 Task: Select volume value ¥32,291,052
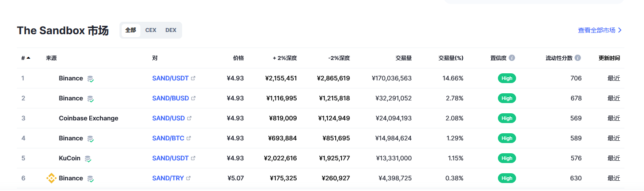(x=394, y=98)
